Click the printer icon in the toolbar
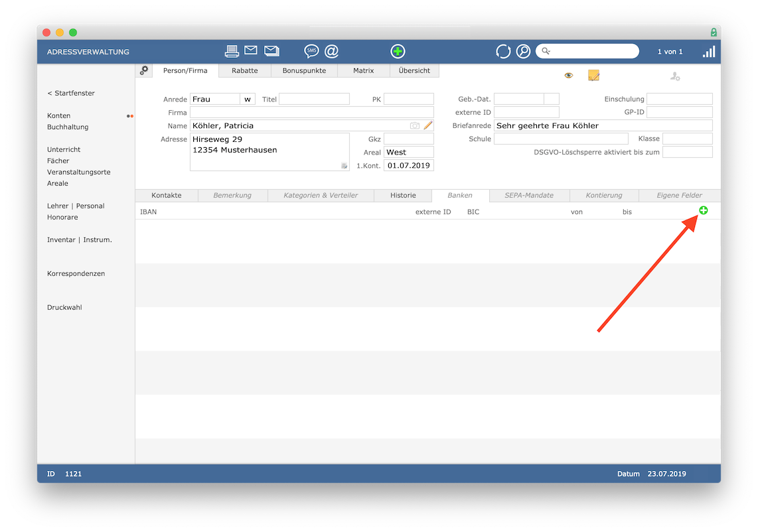 coord(232,51)
